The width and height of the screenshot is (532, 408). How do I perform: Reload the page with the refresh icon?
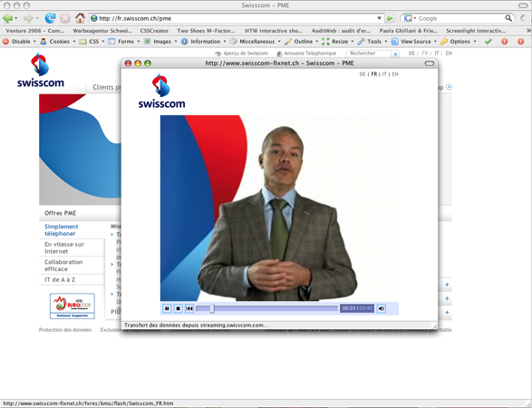(50, 18)
